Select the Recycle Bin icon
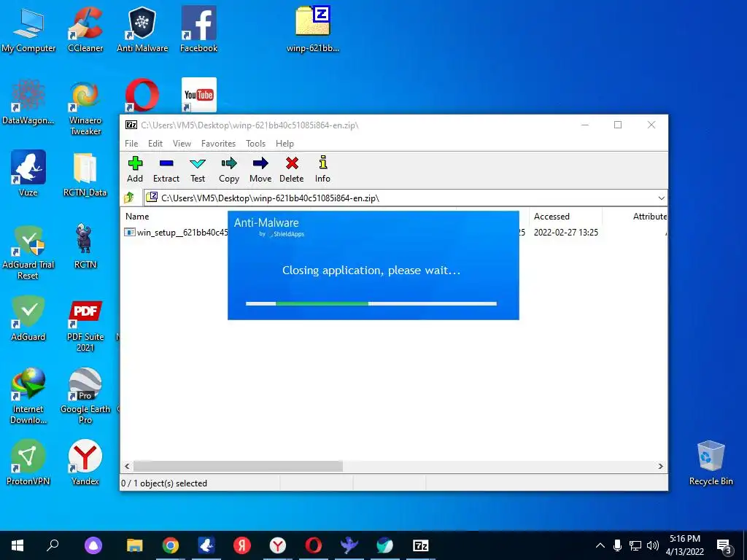This screenshot has height=560, width=747. coord(711,463)
